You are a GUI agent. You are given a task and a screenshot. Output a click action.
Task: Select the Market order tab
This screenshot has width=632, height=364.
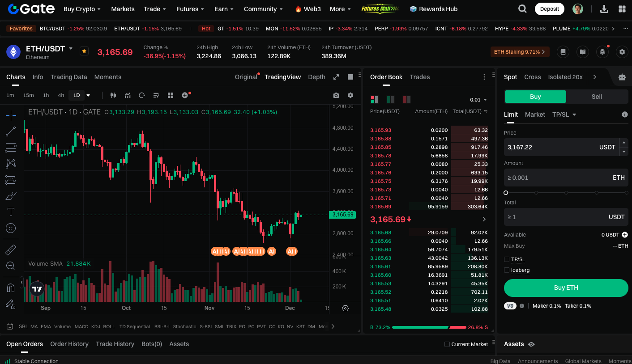point(535,114)
